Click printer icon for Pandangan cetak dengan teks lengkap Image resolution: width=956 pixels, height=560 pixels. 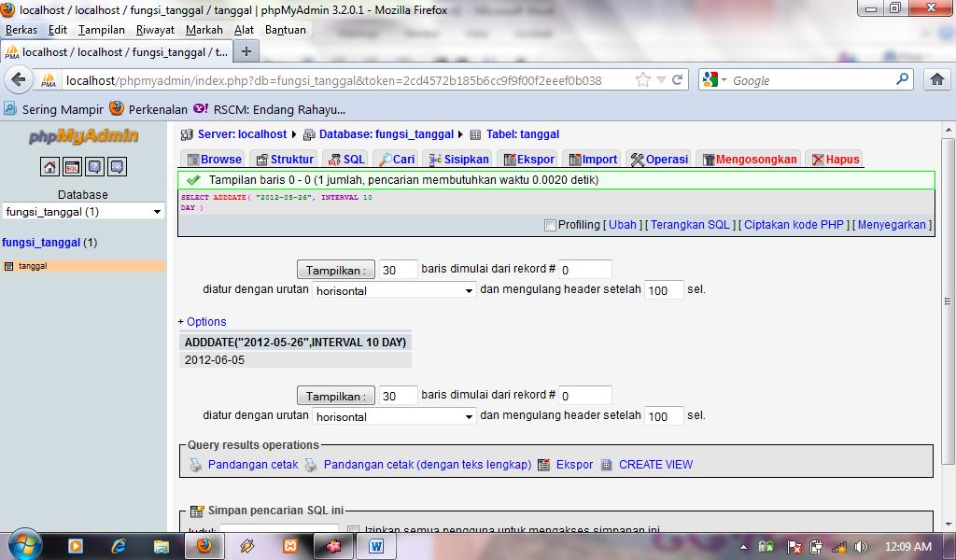[x=311, y=465]
